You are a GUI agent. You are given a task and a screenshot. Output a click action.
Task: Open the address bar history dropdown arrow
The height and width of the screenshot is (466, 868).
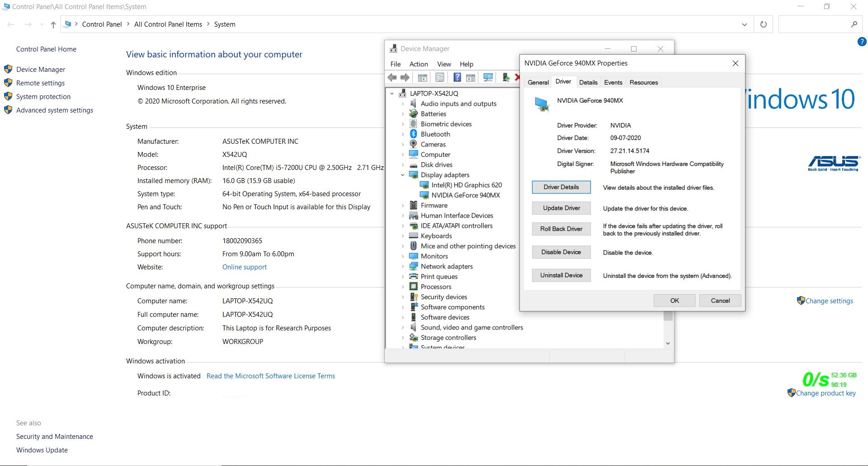[744, 24]
